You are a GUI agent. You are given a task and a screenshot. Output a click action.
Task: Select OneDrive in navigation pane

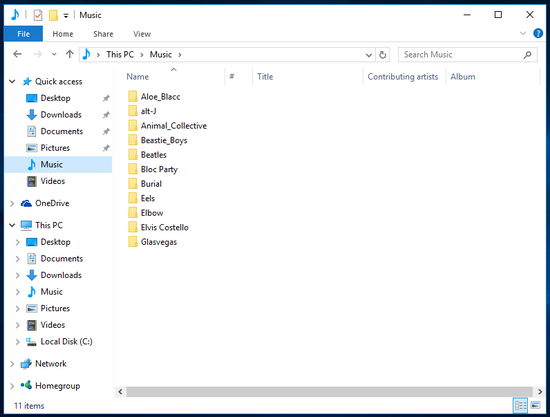[x=52, y=203]
